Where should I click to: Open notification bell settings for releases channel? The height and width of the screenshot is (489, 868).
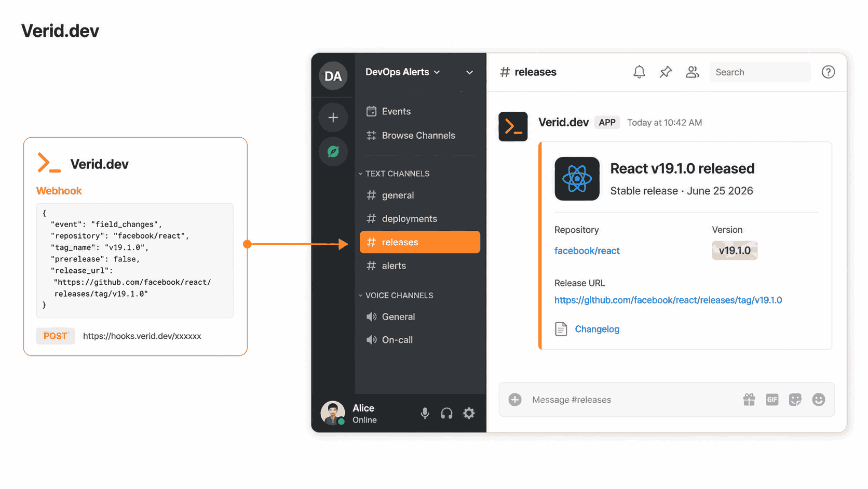[x=639, y=72]
